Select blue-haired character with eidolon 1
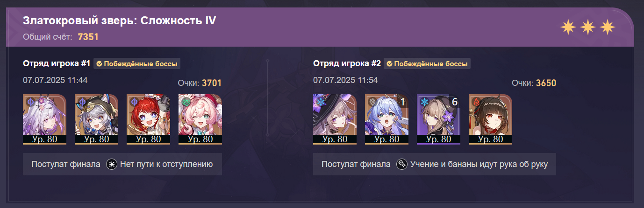Viewport: 644px width, 208px height. pos(386,119)
